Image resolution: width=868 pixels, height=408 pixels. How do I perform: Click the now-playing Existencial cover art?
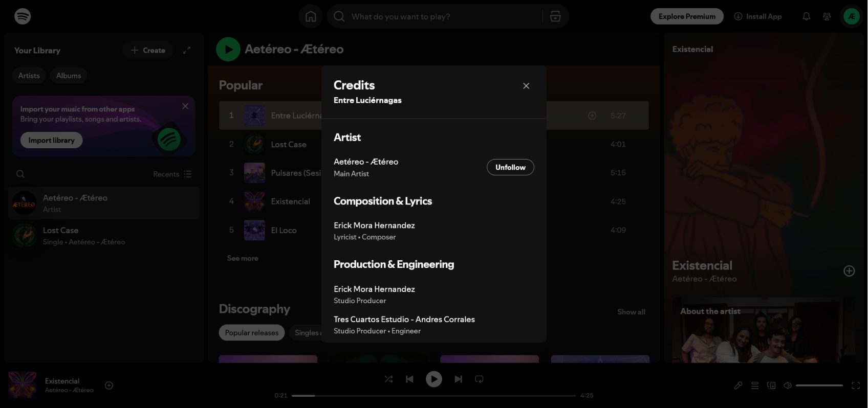coord(23,386)
